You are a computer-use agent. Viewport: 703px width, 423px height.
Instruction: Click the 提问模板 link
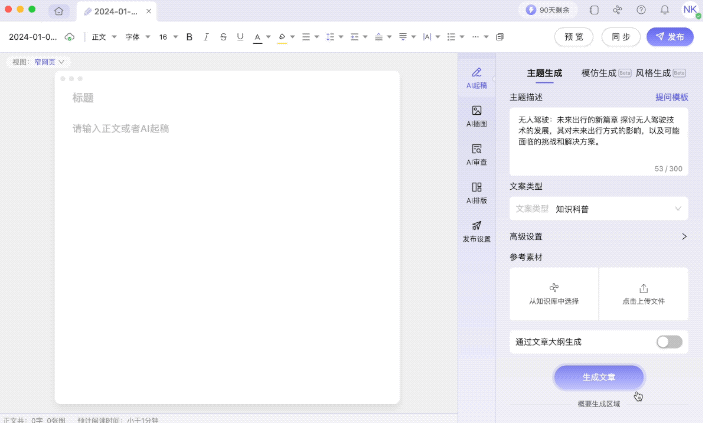671,98
